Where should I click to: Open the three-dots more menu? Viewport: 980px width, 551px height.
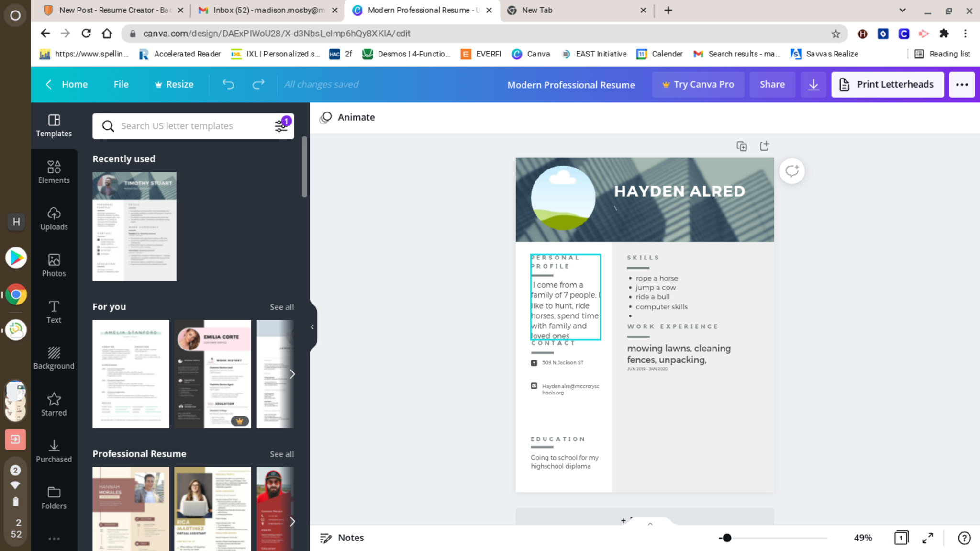point(961,85)
